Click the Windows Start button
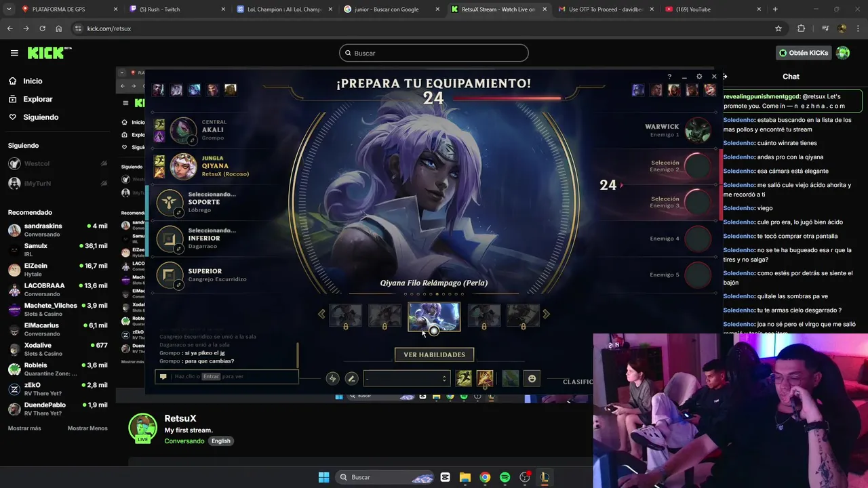868x488 pixels. (323, 477)
